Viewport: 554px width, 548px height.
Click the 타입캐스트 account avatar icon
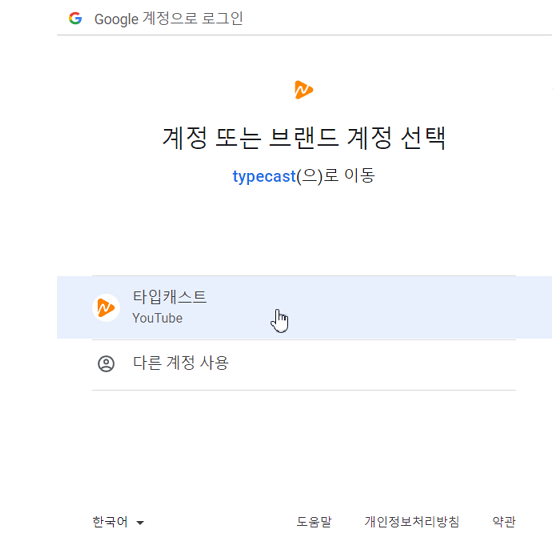click(x=106, y=308)
